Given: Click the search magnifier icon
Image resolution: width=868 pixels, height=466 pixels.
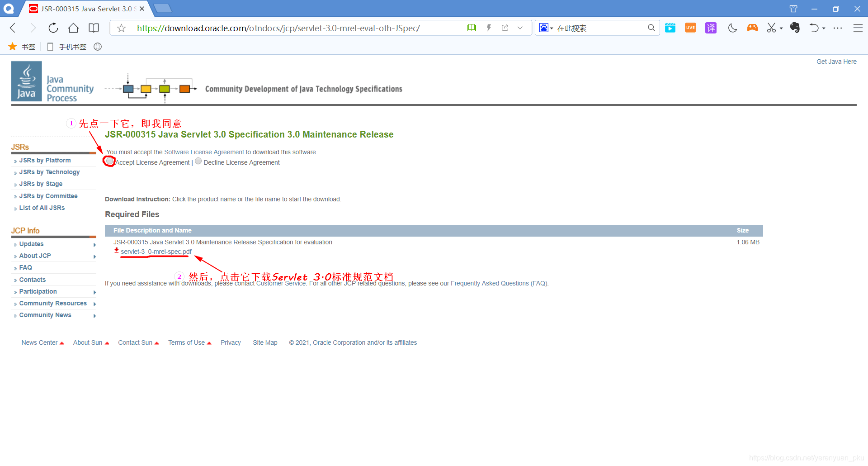Looking at the screenshot, I should pos(651,28).
